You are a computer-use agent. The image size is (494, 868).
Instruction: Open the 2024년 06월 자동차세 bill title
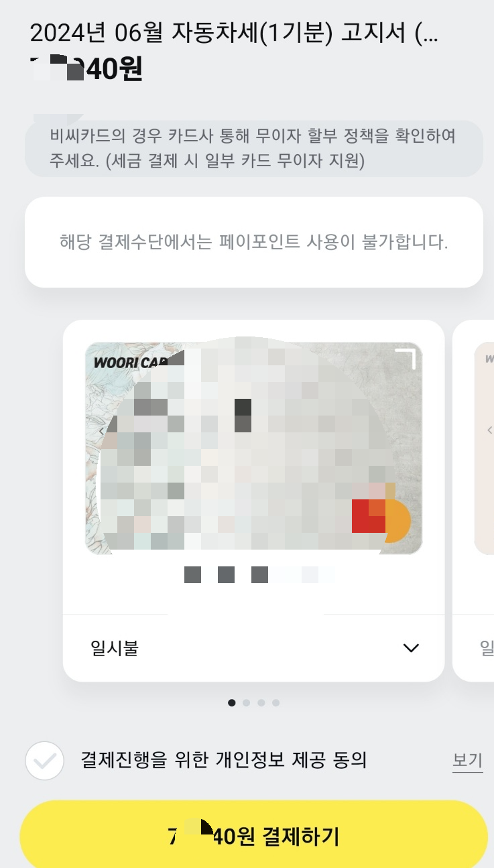(x=234, y=32)
